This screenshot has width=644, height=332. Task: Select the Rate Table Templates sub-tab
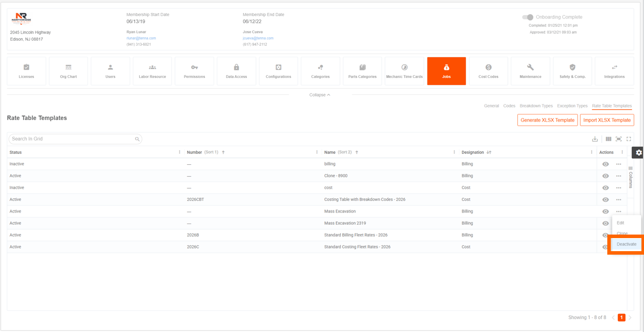(x=612, y=106)
